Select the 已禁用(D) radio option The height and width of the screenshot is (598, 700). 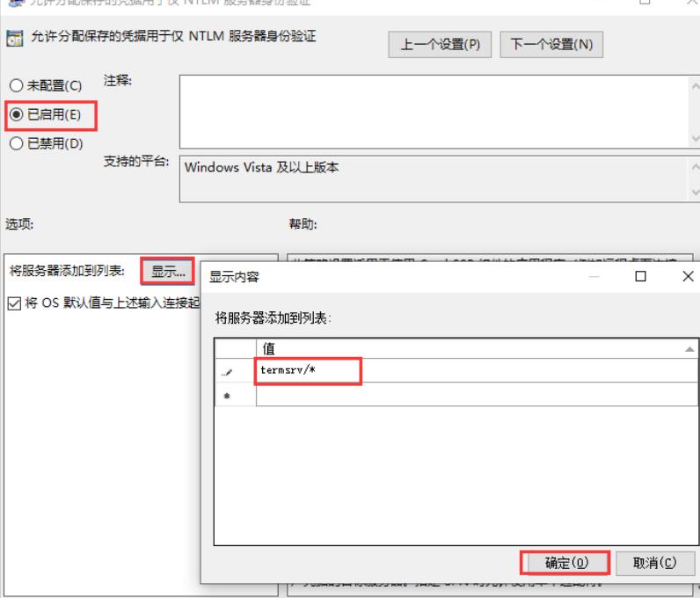tap(46, 144)
